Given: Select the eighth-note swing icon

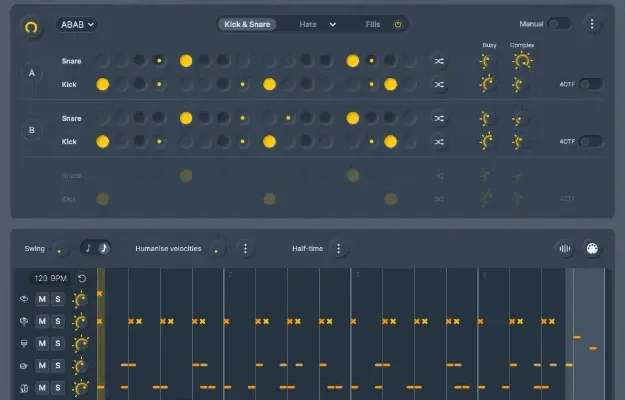Looking at the screenshot, I should (x=87, y=248).
